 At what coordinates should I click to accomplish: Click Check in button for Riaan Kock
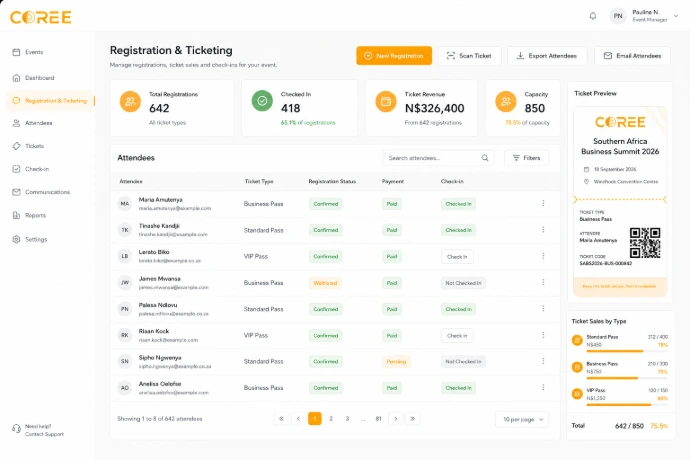[457, 335]
